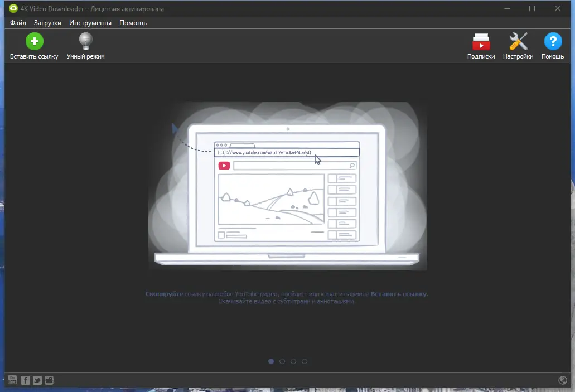Open the Файл menu

click(18, 23)
